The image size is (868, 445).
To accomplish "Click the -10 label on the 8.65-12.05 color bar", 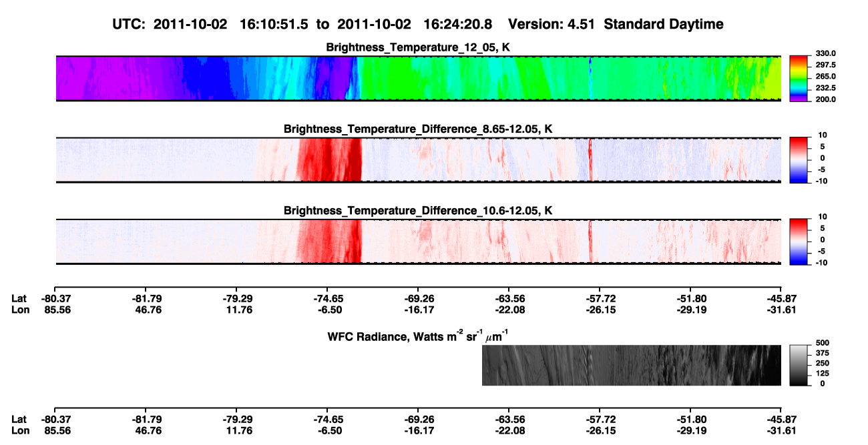I will tap(822, 180).
